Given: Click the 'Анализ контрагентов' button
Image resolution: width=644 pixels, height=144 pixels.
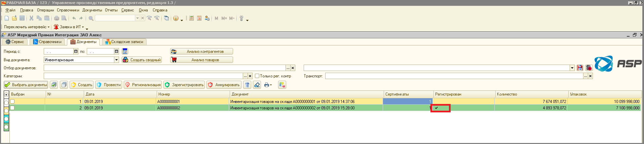Looking at the screenshot, I should click(x=201, y=51).
